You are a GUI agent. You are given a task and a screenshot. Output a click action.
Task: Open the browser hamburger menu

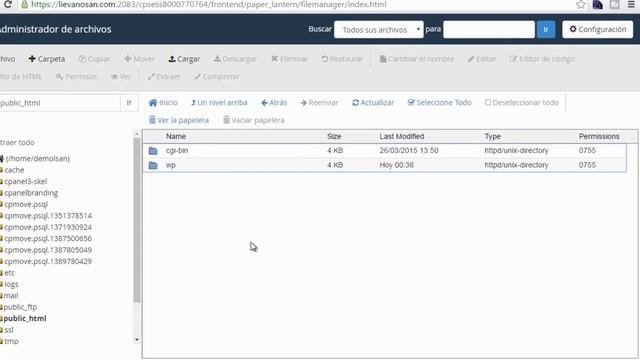point(631,4)
